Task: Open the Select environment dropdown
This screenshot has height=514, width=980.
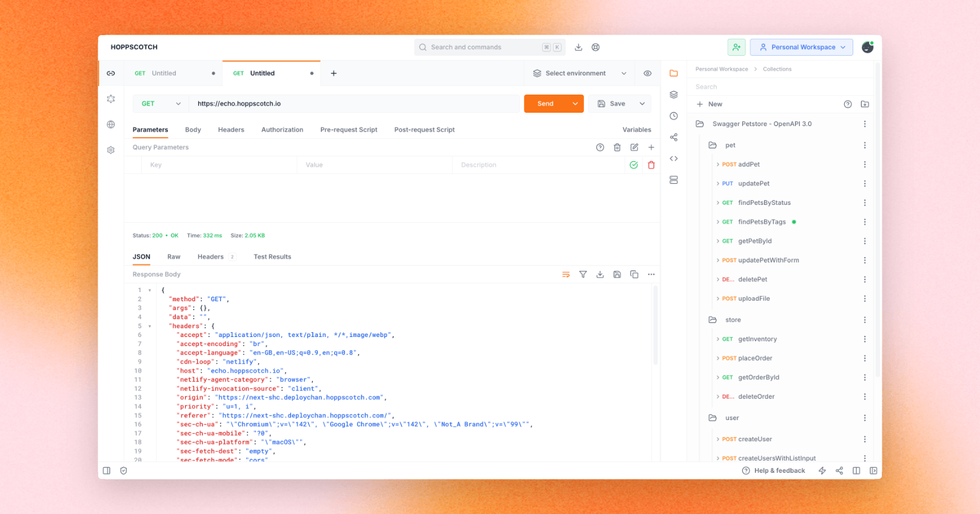Action: 579,73
